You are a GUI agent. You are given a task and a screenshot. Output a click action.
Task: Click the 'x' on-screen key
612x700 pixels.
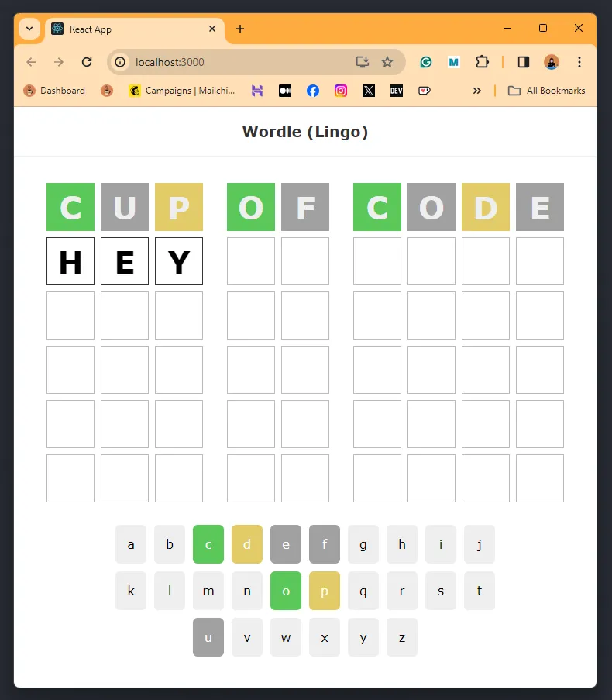(x=325, y=637)
